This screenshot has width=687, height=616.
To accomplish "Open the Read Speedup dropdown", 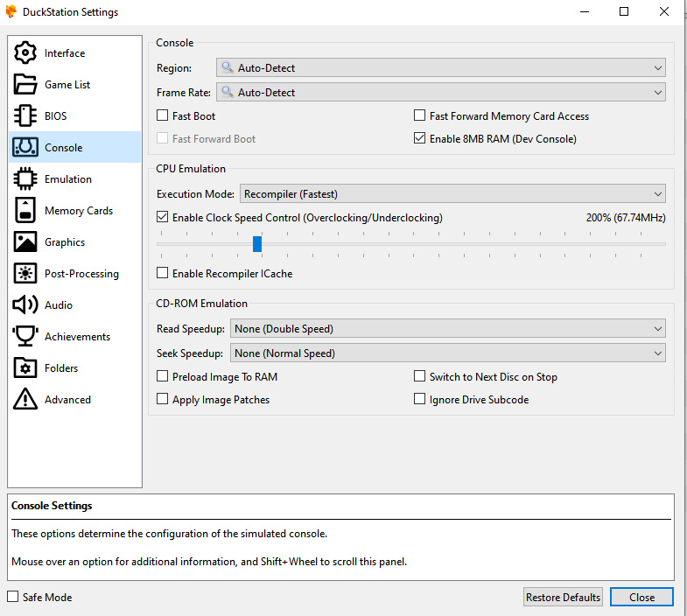I will click(448, 329).
